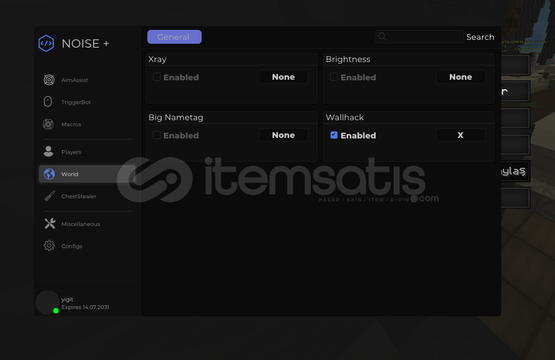Viewport: 555px width, 360px height.
Task: Click the Brightness panel title
Action: point(348,59)
